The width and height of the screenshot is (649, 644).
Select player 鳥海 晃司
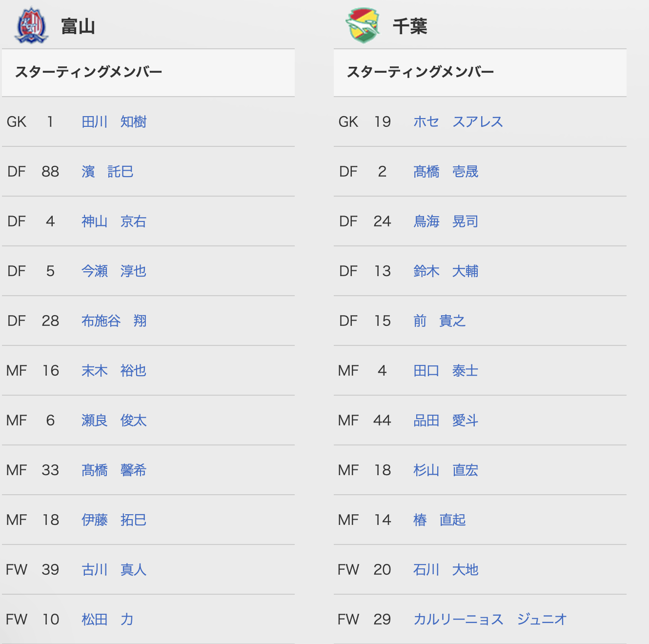tap(446, 221)
